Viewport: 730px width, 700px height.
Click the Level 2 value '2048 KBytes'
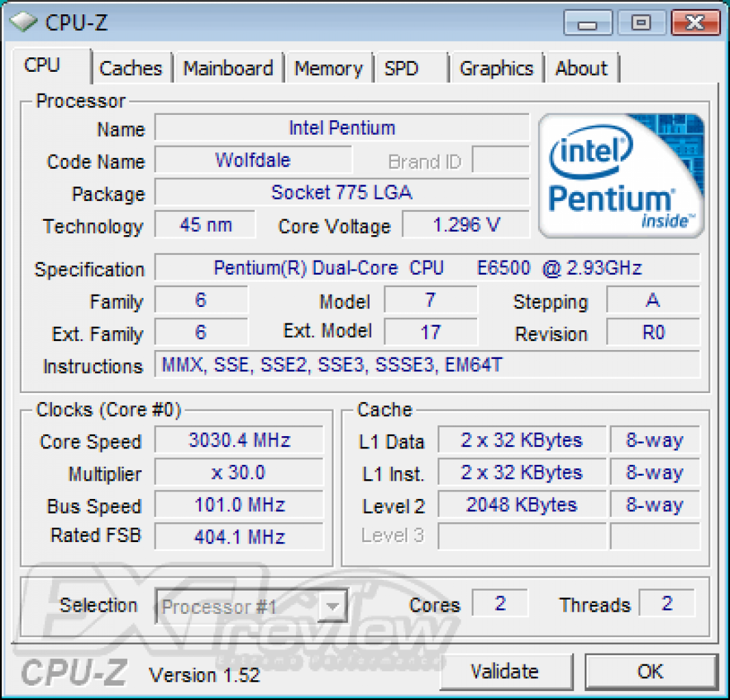(522, 505)
